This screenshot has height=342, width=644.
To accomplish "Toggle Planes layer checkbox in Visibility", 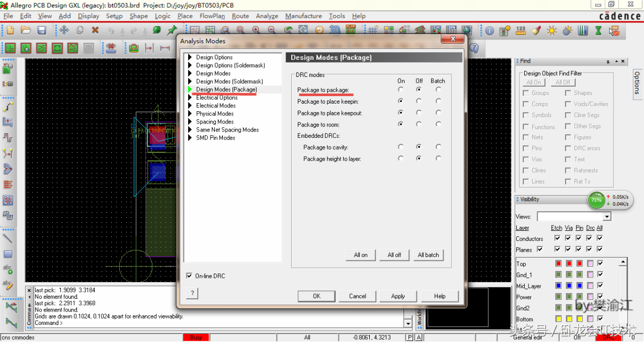I will click(539, 249).
